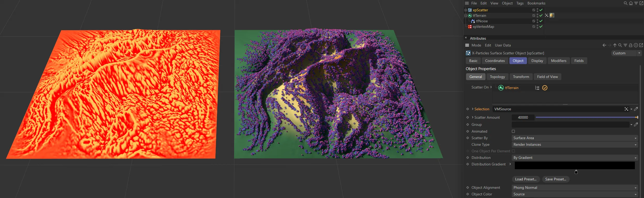644x198 pixels.
Task: Click the Object Manager home path icon
Action: 631,3
